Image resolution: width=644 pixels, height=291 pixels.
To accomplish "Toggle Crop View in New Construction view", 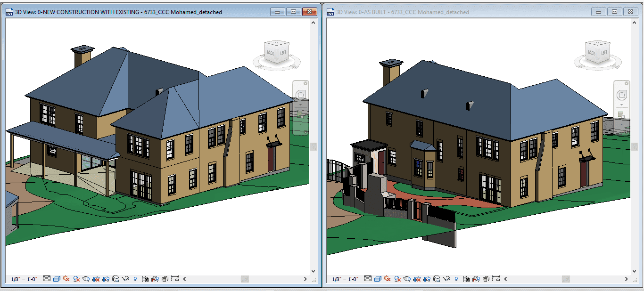I will [x=96, y=279].
